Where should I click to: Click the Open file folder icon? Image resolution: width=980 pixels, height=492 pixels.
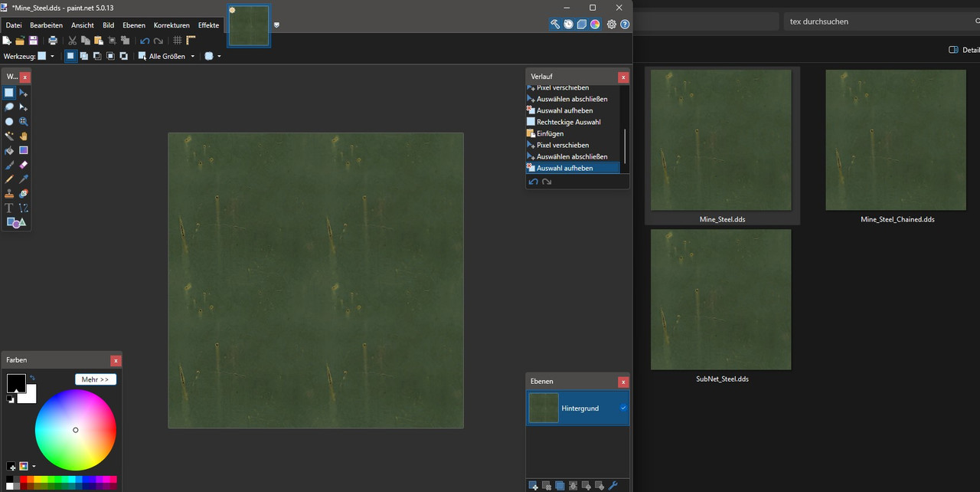pyautogui.click(x=20, y=41)
